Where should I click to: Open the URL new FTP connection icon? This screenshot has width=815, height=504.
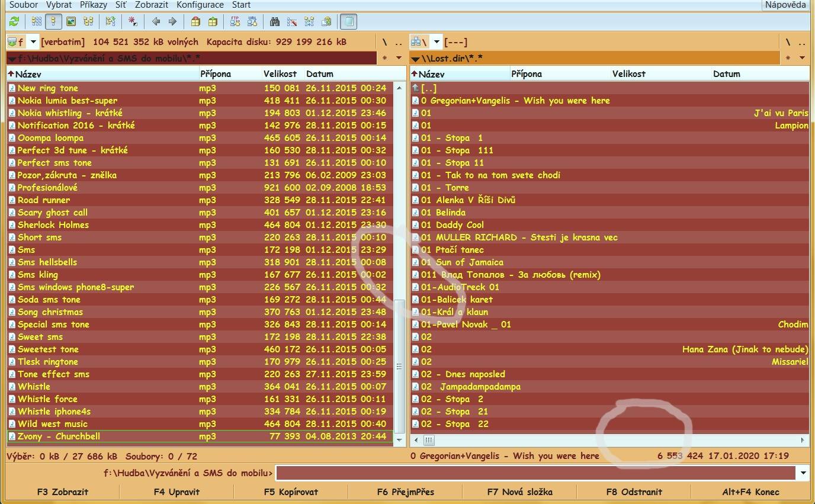(x=252, y=22)
